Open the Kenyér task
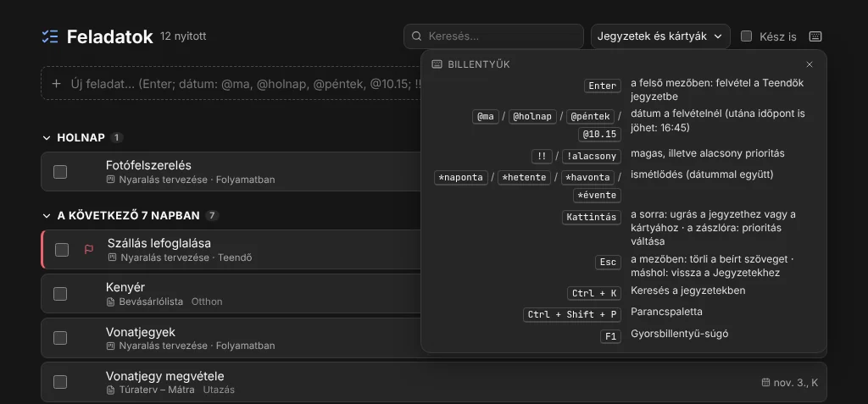Image resolution: width=868 pixels, height=404 pixels. (125, 287)
